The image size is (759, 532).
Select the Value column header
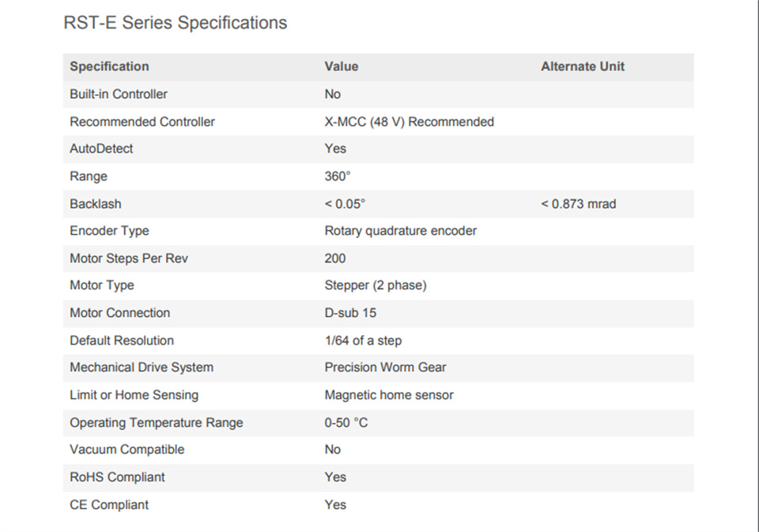[x=342, y=66]
